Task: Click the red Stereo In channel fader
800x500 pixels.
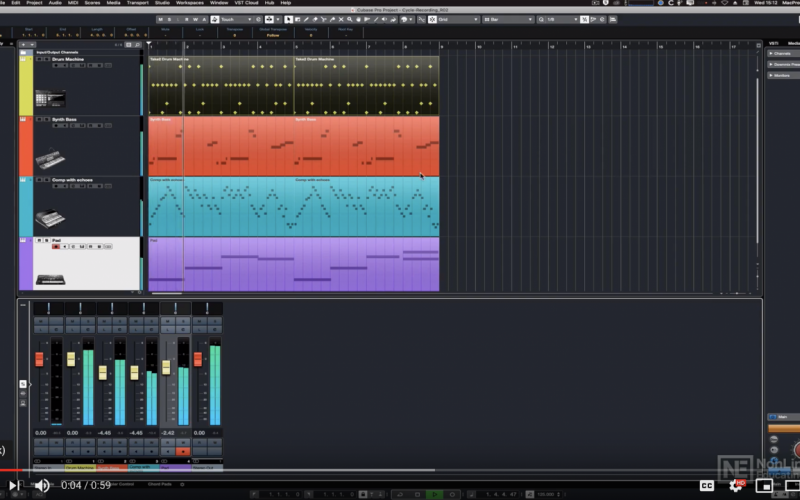Action: (x=40, y=359)
